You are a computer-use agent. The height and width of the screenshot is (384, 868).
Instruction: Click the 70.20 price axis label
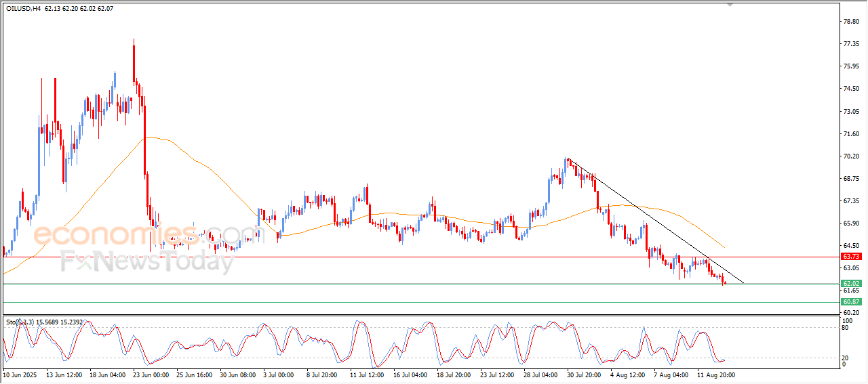(x=851, y=156)
